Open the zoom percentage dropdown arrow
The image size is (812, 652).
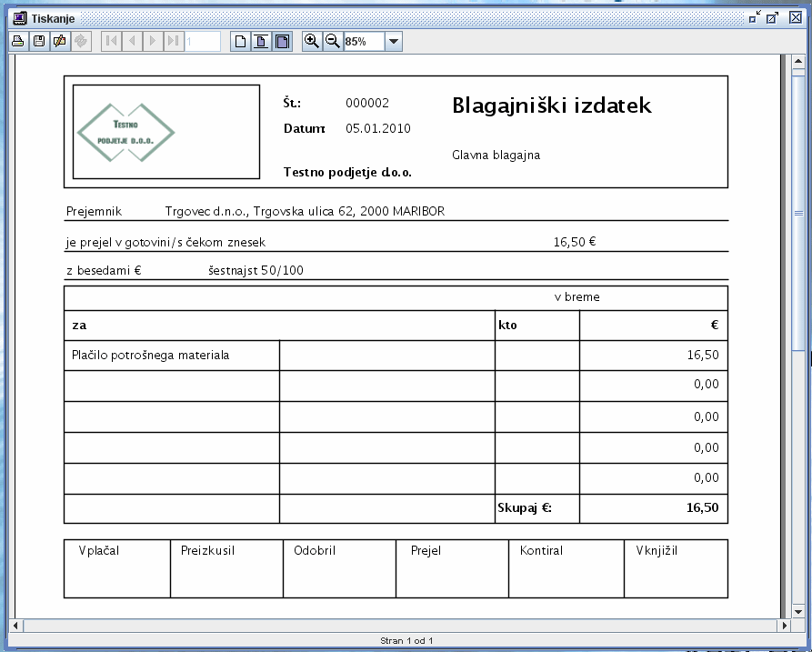(394, 42)
